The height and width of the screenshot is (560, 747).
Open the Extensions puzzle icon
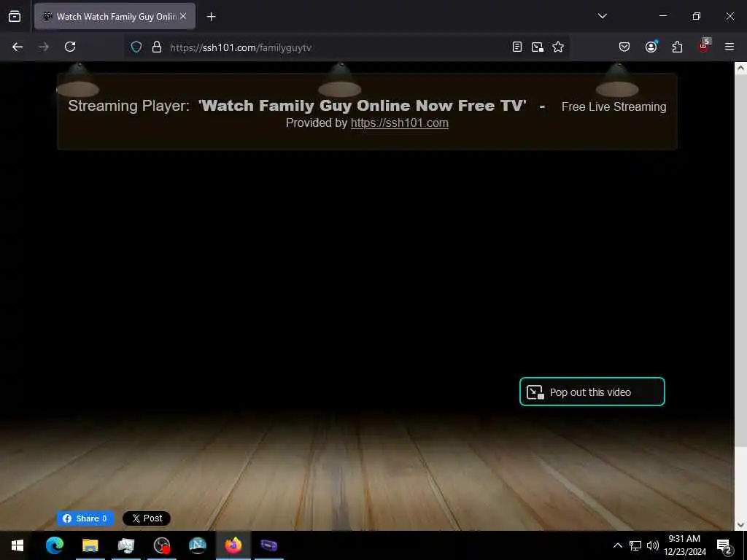click(x=677, y=47)
